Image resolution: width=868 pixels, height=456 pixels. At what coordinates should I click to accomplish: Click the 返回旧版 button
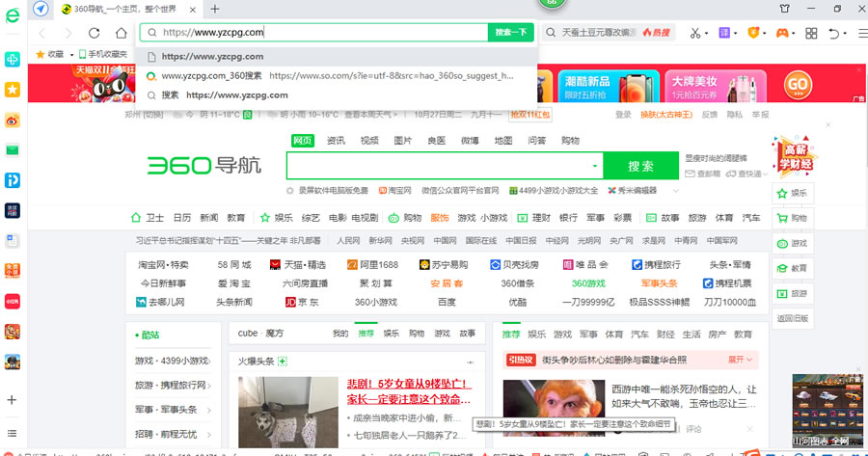point(793,318)
